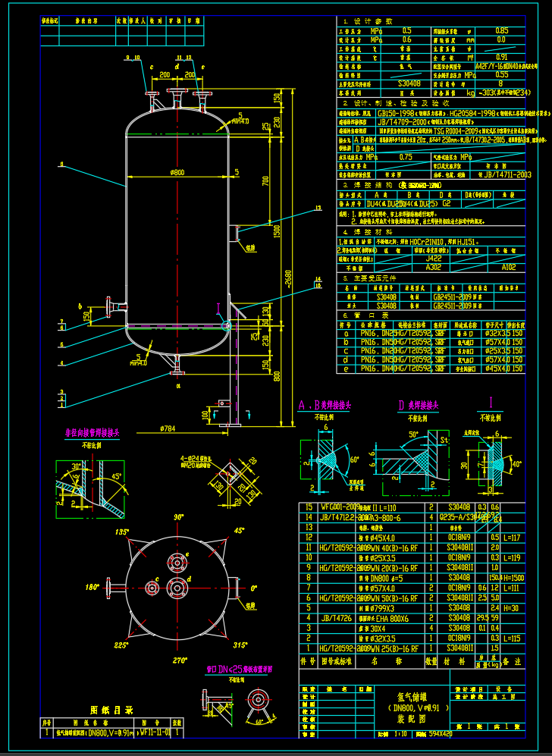Select the A102 electrode cell
552x756 pixels.
pos(509,267)
